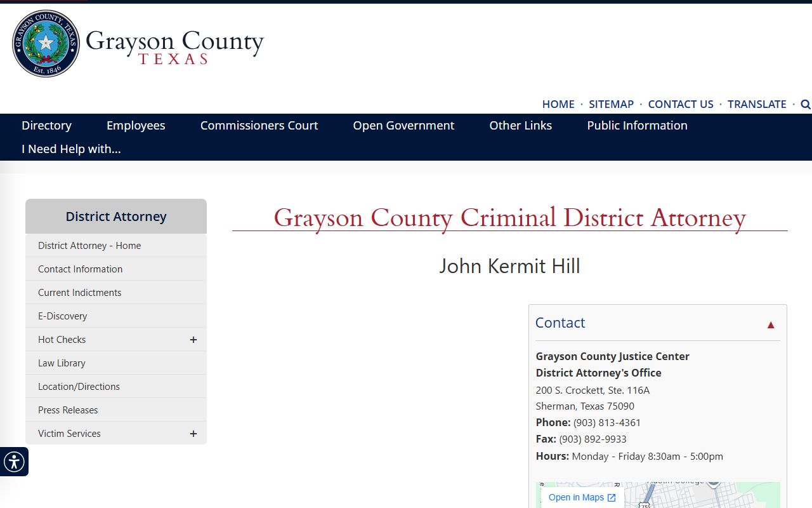Open the CONTACT US link
Viewport: 812px width, 508px height.
click(x=681, y=104)
